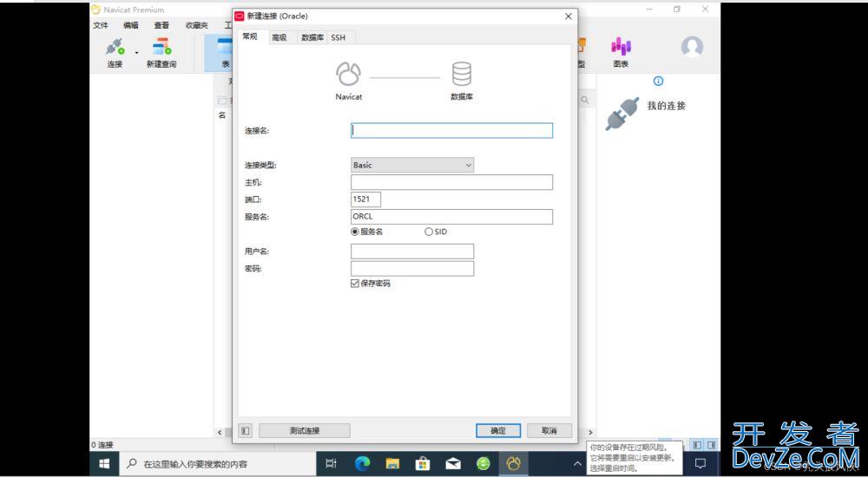This screenshot has height=477, width=868.
Task: Click the 我的连接 plug icon
Action: (622, 114)
